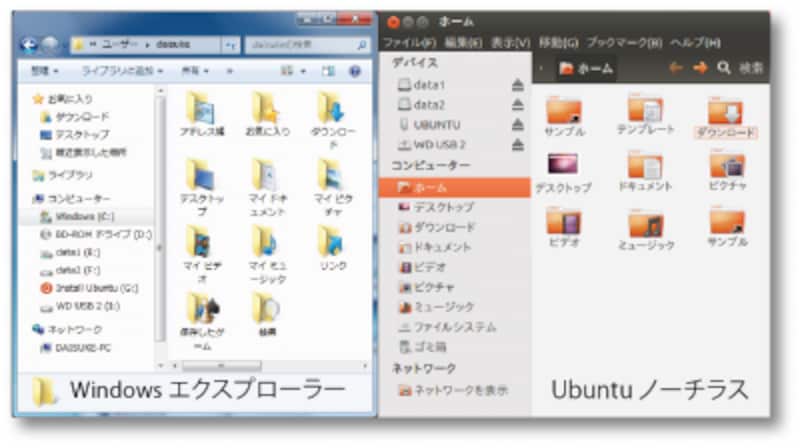Open the Explorer address bar history dropdown
Screen dimensions: 800x448
230,45
